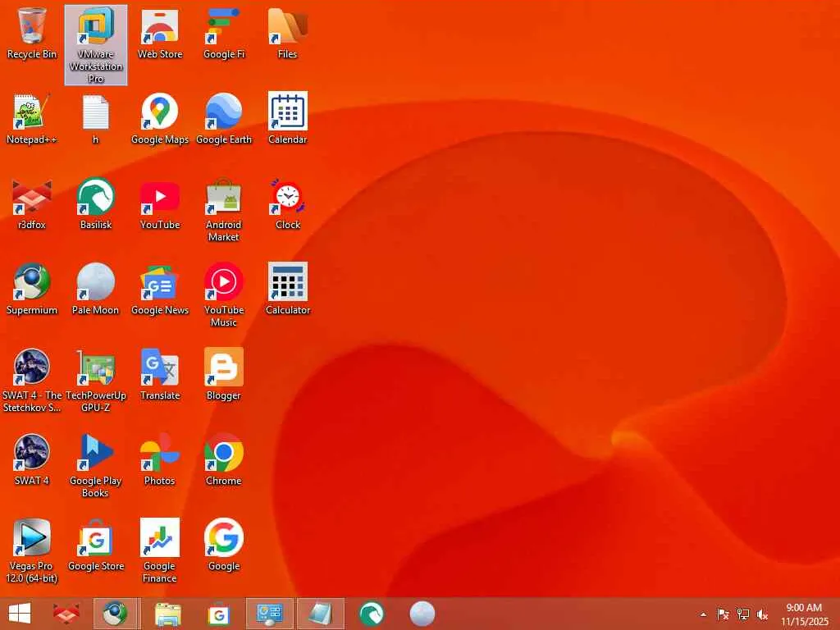Click the Photos desktop icon

click(160, 459)
